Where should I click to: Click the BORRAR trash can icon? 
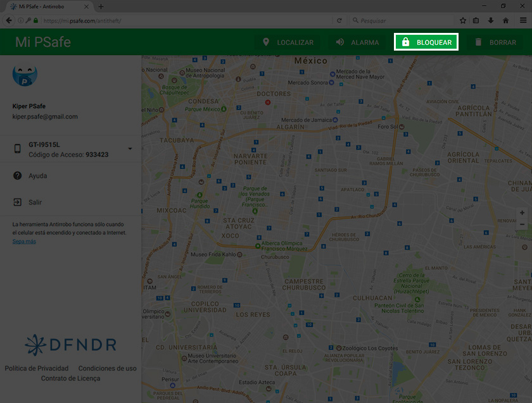(x=478, y=42)
